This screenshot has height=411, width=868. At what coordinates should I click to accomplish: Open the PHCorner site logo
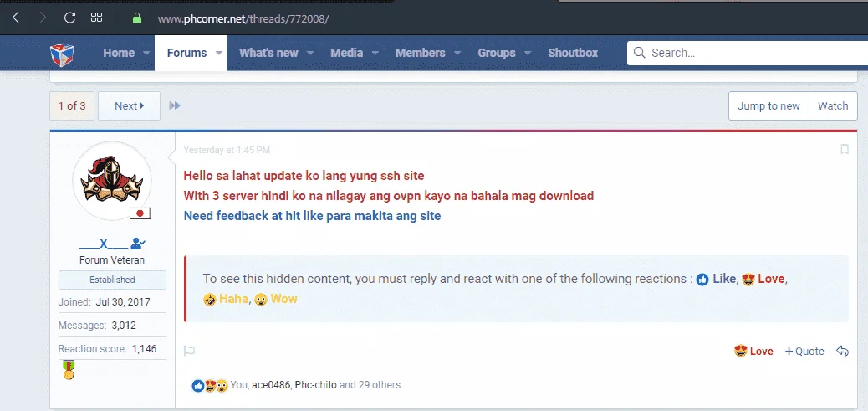[62, 54]
